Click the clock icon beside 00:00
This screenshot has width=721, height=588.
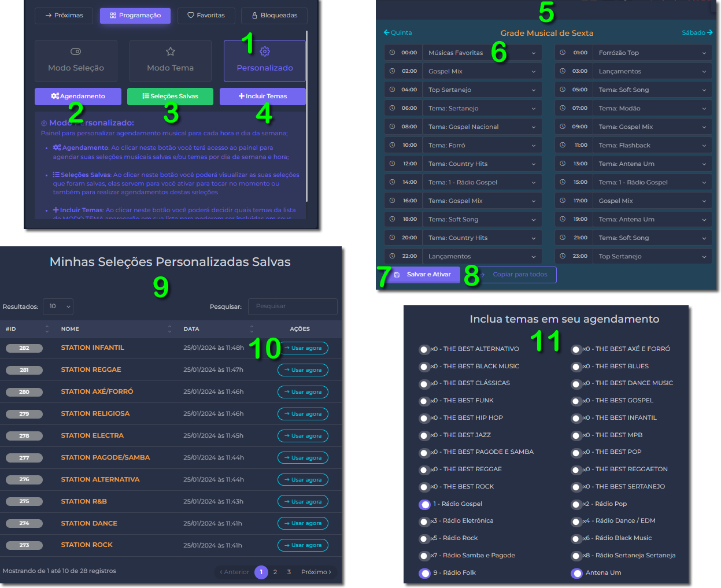[393, 53]
